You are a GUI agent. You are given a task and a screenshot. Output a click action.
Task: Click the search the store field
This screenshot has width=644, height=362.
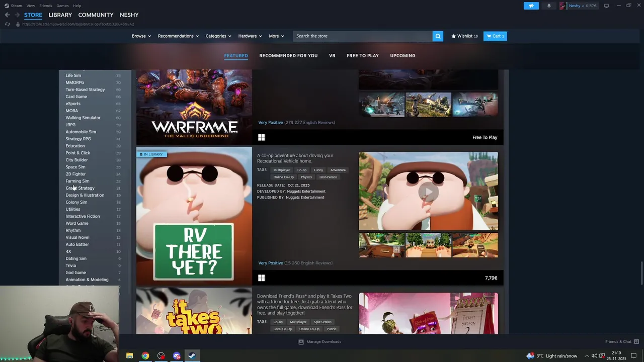pos(362,36)
